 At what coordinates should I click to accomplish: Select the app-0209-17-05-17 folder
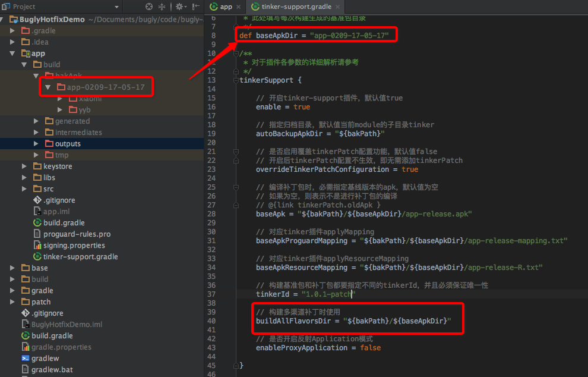click(105, 87)
